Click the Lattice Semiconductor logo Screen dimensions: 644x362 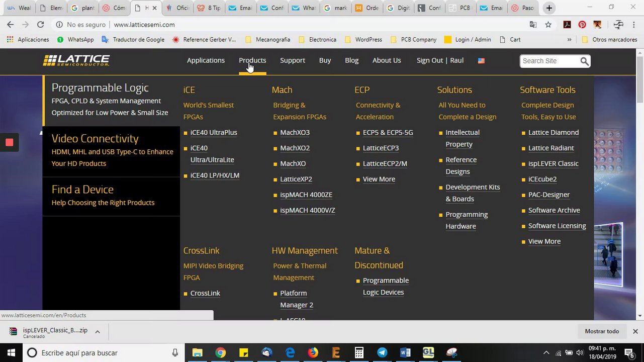[x=76, y=60]
